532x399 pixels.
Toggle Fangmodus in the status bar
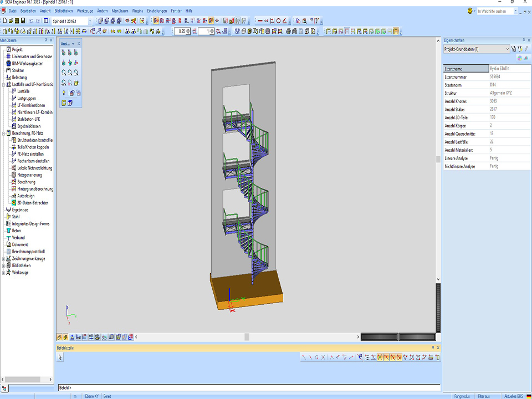[462, 396]
